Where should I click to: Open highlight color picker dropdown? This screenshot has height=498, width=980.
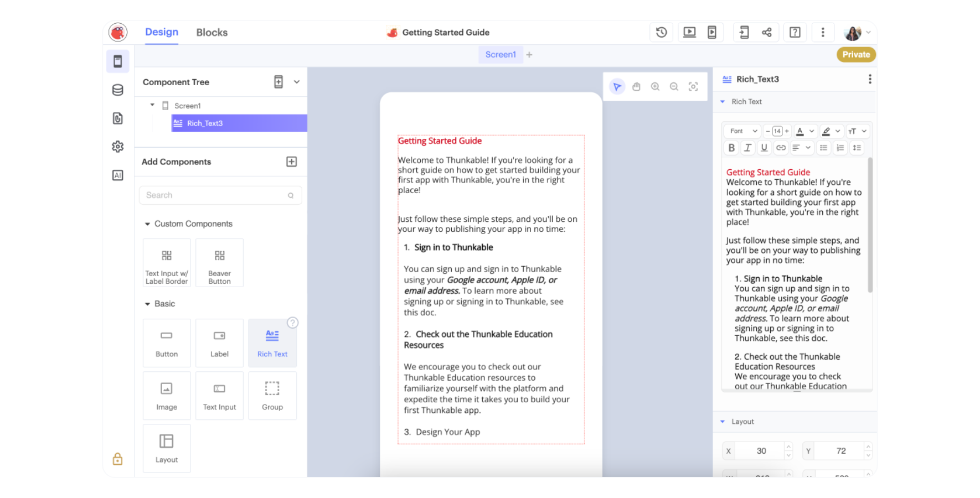click(831, 131)
